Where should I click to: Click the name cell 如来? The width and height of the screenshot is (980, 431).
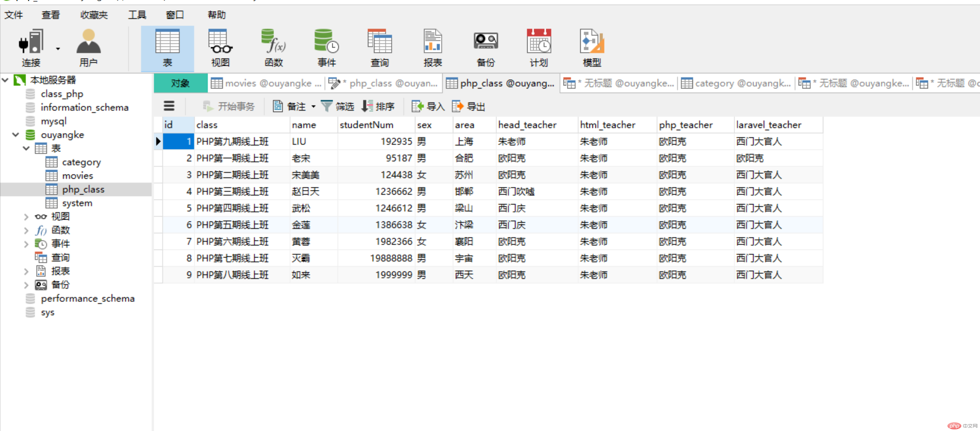tap(313, 275)
